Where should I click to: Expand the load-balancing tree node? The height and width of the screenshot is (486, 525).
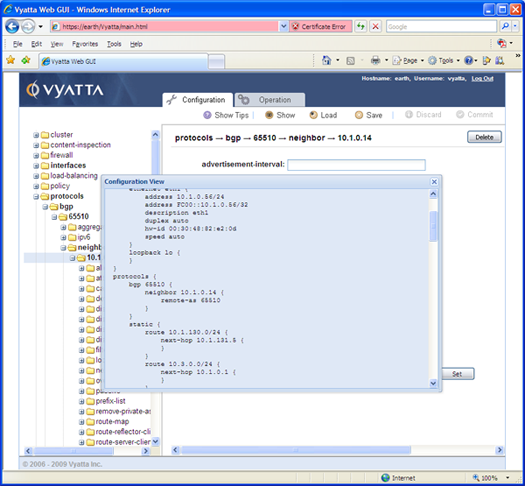pos(36,176)
